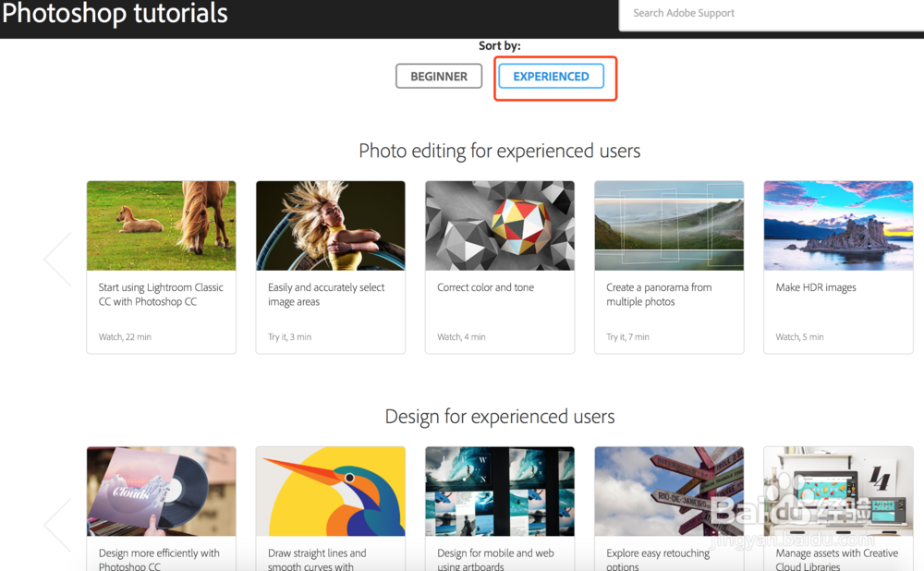Open 'Design more efficiently with Photoshop CC' title

159,559
